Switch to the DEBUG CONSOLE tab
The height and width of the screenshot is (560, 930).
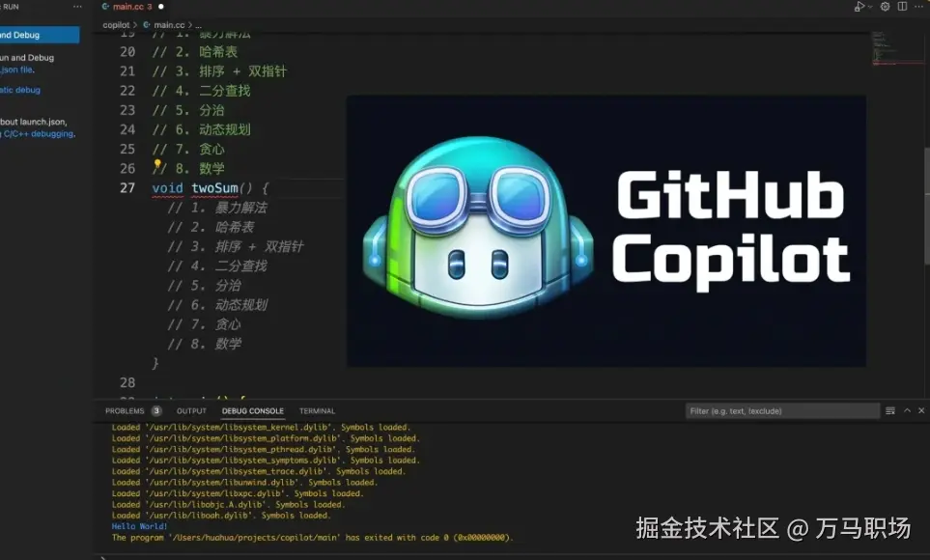click(253, 410)
